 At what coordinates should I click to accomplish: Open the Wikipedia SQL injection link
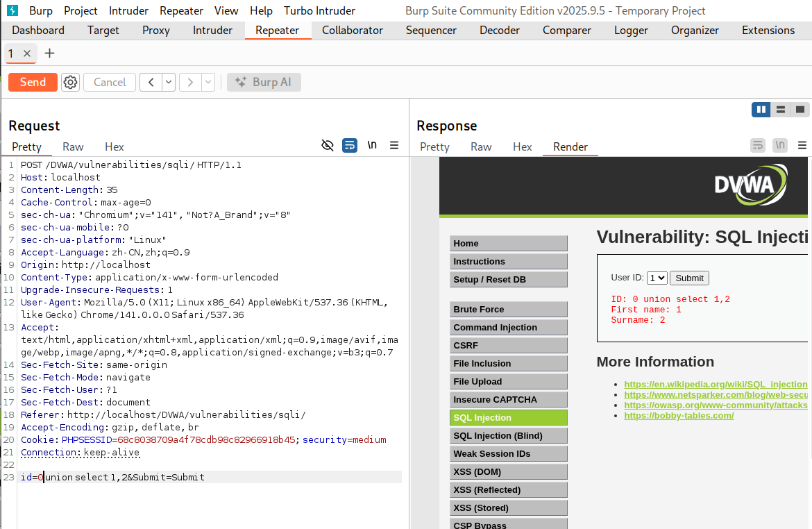pyautogui.click(x=716, y=385)
